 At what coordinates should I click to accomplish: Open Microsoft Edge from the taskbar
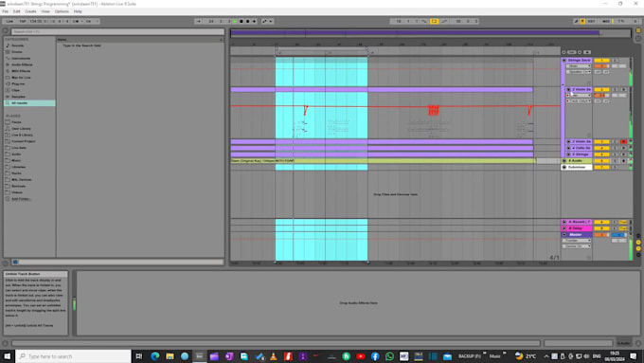pyautogui.click(x=154, y=356)
